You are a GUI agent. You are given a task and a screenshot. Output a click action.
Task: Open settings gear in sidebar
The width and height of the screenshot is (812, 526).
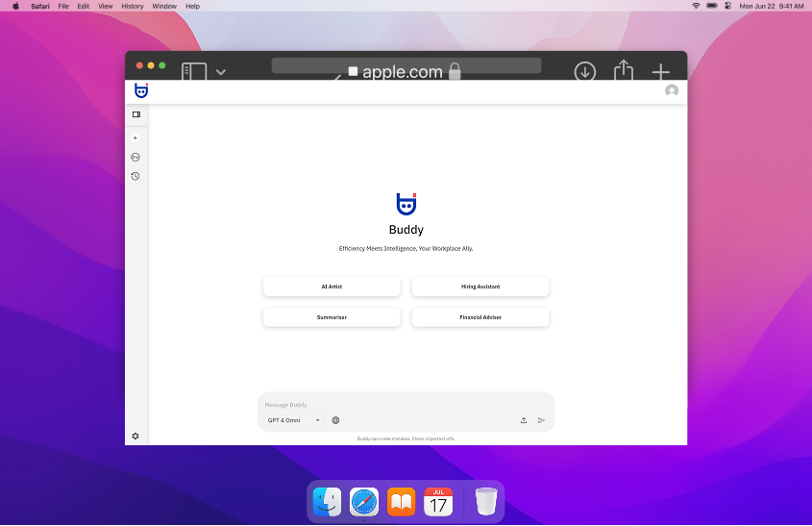point(135,437)
